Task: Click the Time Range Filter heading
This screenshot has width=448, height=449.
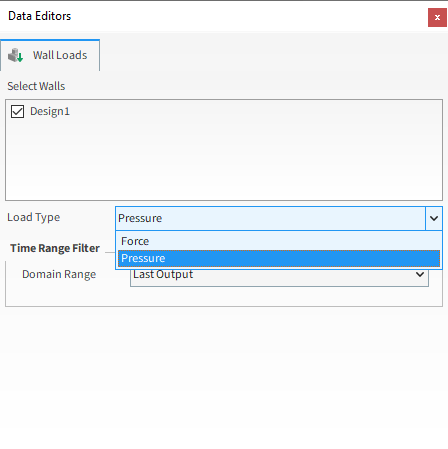Action: [55, 248]
